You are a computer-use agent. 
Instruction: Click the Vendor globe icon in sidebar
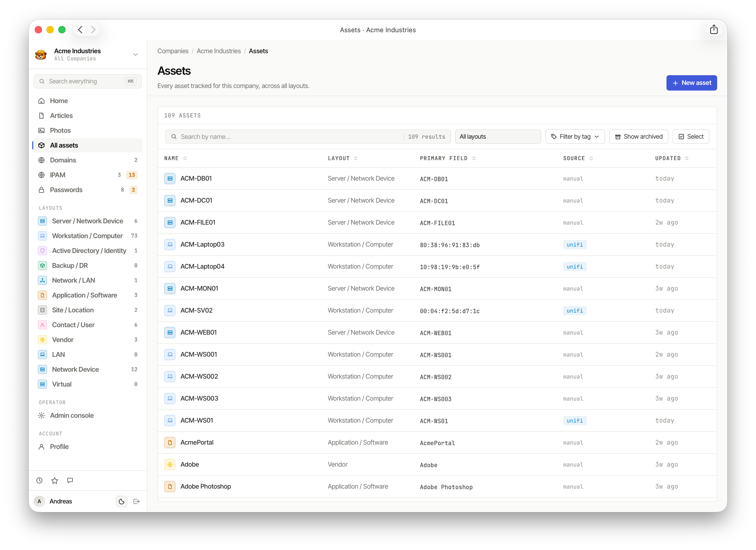(42, 340)
